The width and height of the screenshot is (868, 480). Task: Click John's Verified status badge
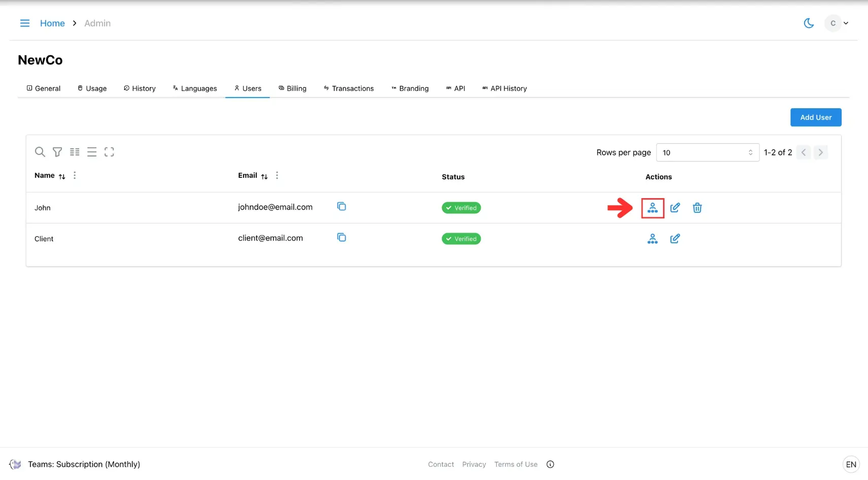click(x=461, y=208)
